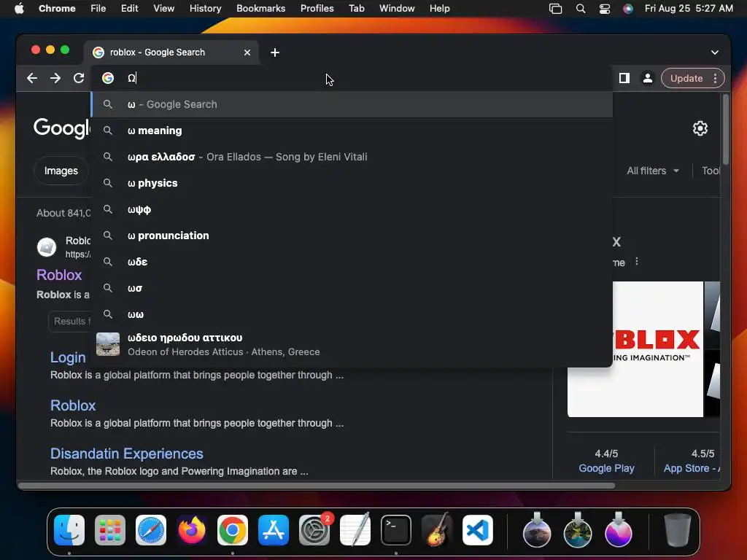Screen dimensions: 747x560
Task: Select the 'ωδειο ηρωδου αττικου' suggestion
Action: tap(352, 344)
